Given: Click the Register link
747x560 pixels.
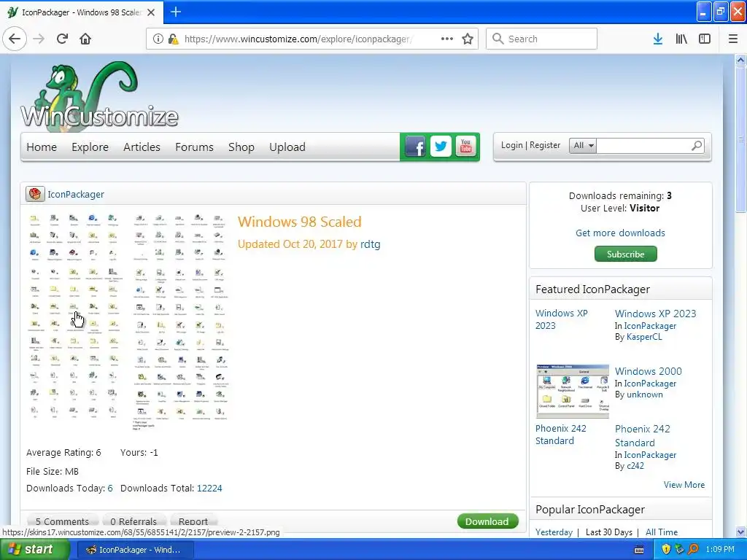Looking at the screenshot, I should tap(545, 145).
